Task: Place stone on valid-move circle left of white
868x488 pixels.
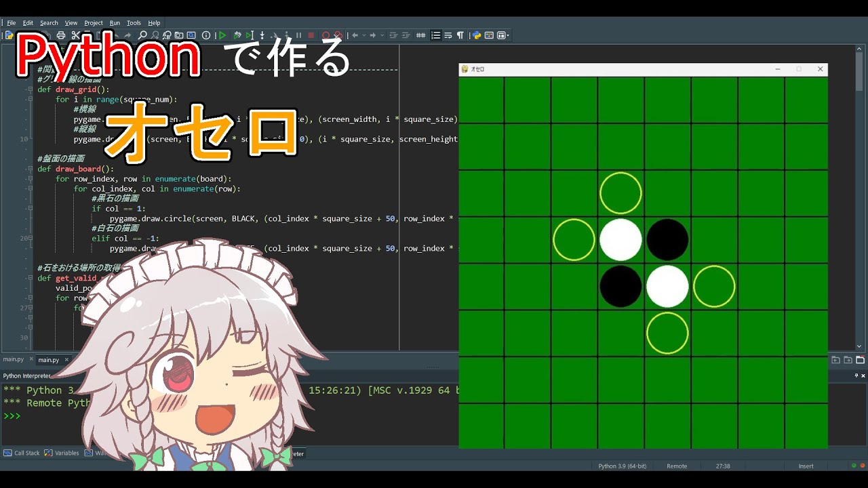Action: [x=574, y=239]
